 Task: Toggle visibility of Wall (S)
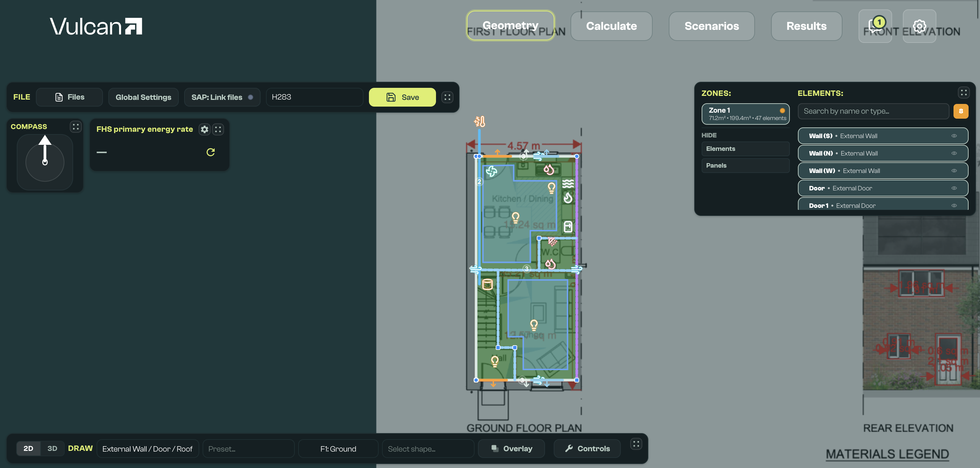click(x=954, y=136)
